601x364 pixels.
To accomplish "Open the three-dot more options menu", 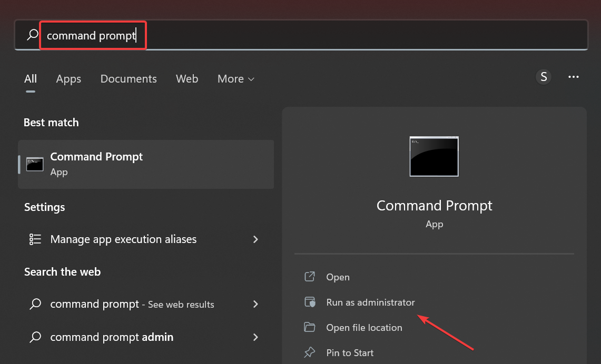I will coord(574,77).
